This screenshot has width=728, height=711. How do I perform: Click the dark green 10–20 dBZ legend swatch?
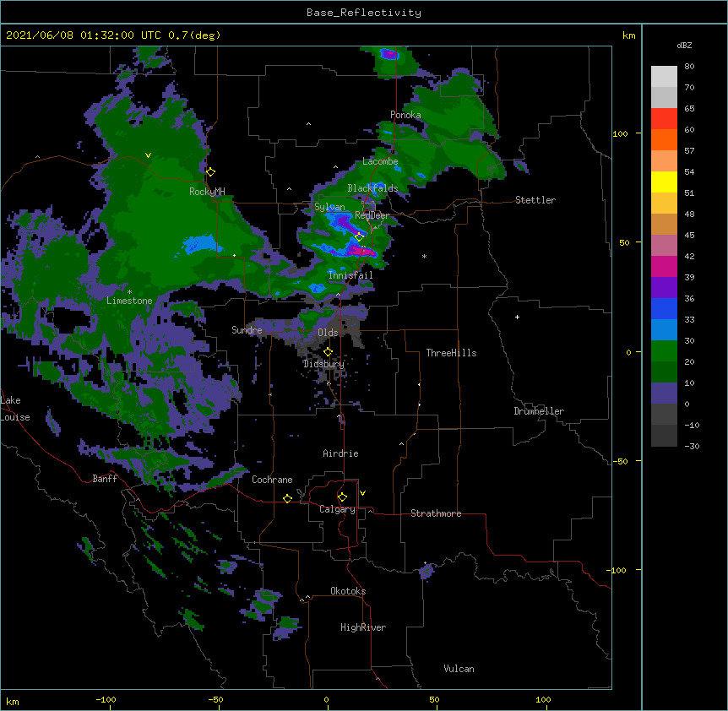(664, 372)
